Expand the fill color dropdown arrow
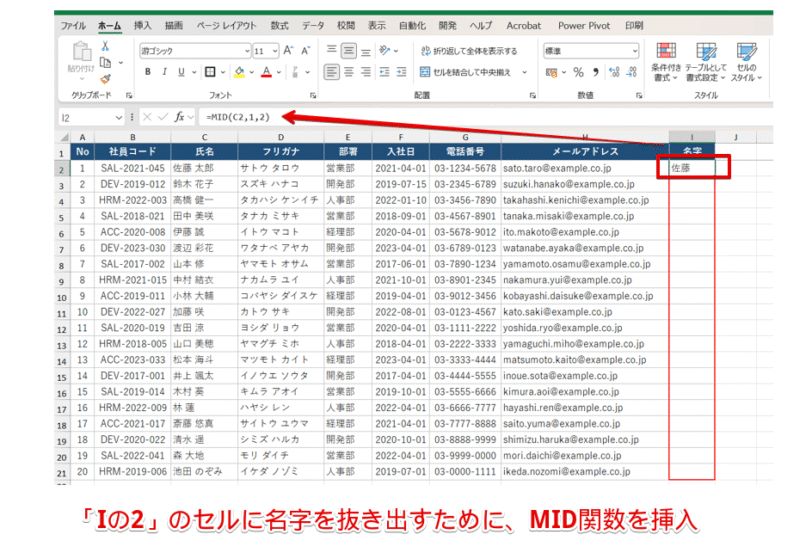Image resolution: width=812 pixels, height=559 pixels. [x=252, y=72]
